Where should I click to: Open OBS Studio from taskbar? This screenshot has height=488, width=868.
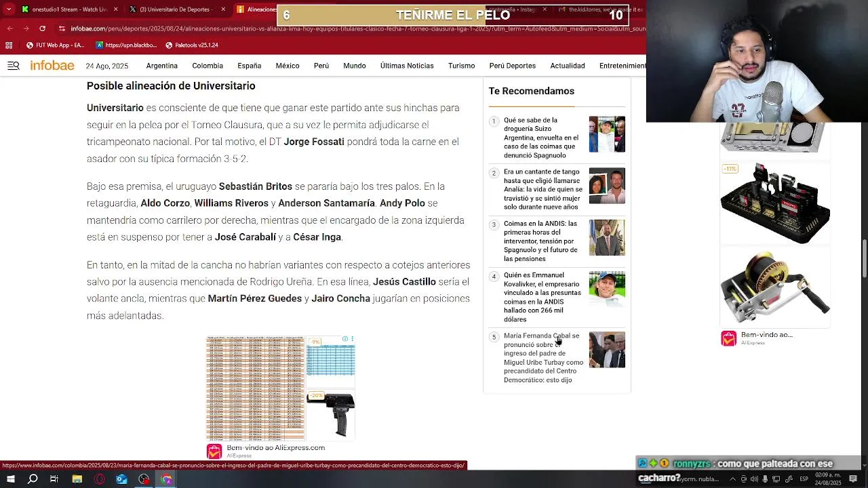pos(144,479)
